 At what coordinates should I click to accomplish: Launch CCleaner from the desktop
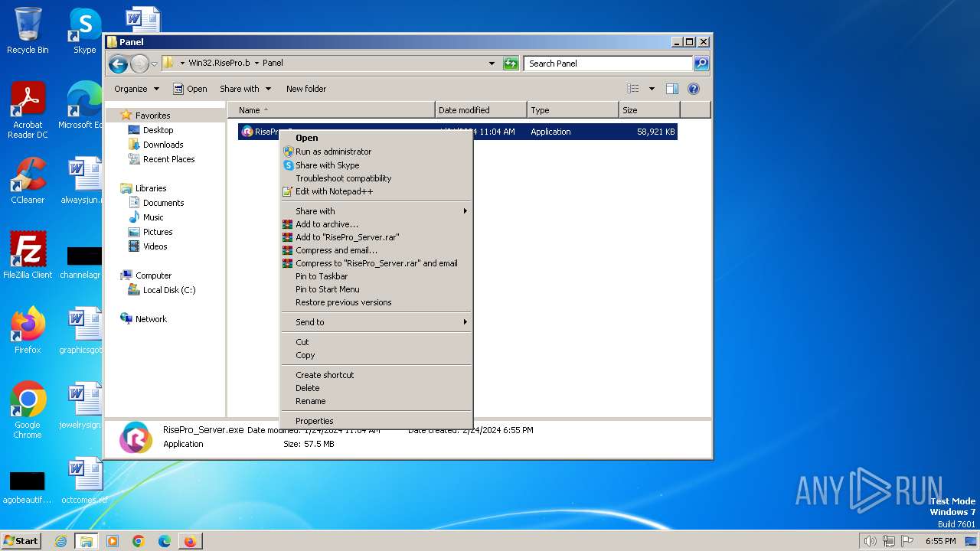coord(28,181)
